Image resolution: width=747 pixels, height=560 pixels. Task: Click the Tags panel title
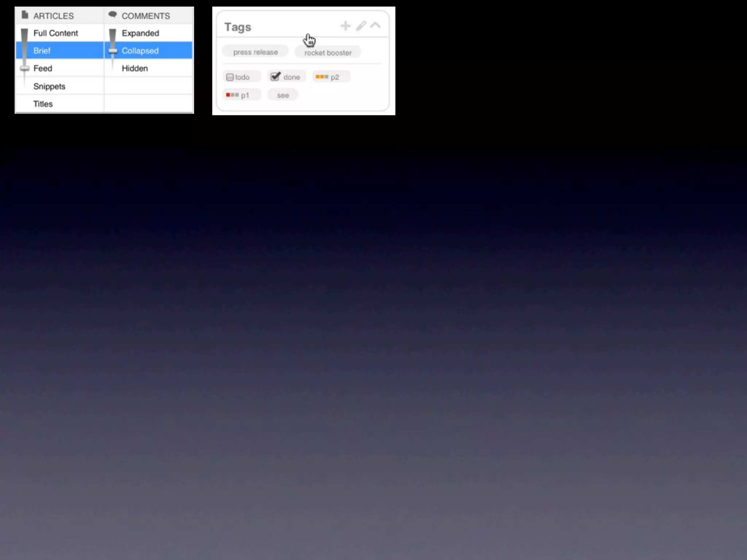coord(237,27)
